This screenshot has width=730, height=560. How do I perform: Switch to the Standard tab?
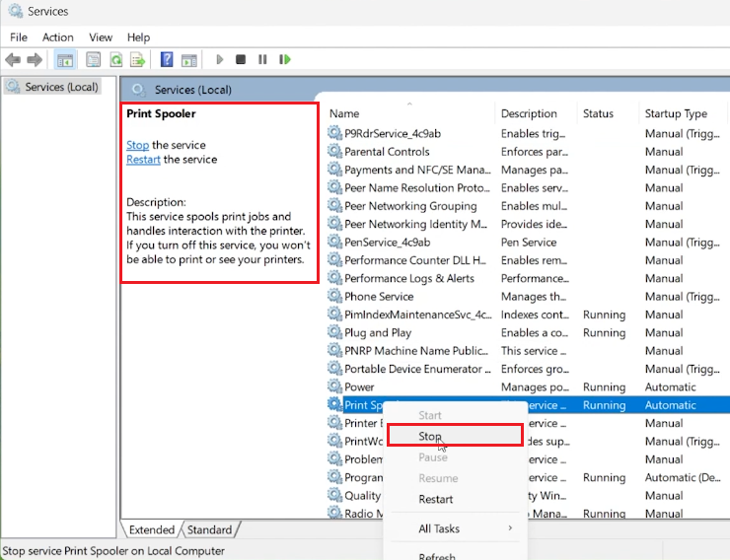pos(209,529)
